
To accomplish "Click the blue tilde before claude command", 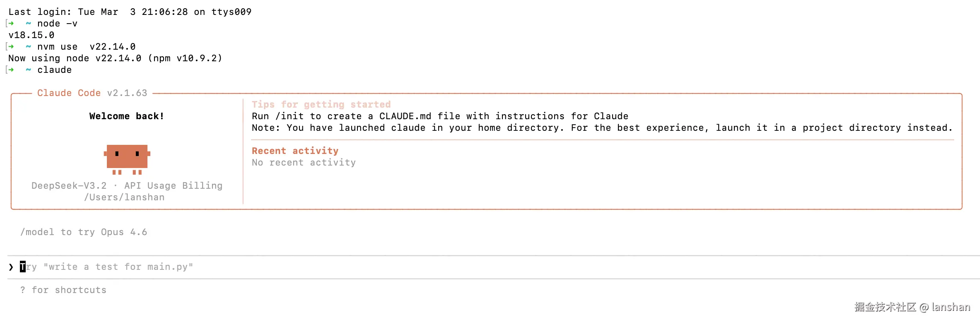I will 28,70.
